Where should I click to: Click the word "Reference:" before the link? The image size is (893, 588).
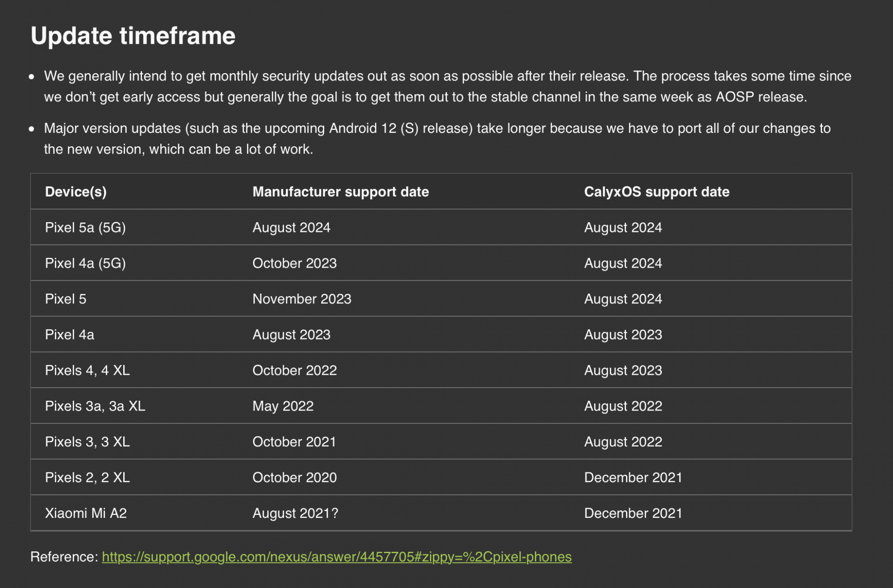64,557
